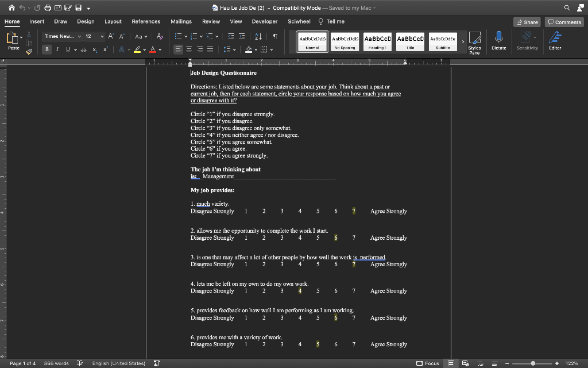Sort text with the A-Z sort icon

pos(258,36)
